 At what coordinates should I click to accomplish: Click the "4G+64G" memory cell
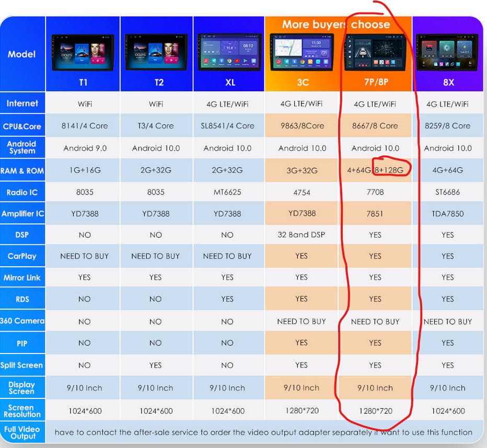pos(448,170)
